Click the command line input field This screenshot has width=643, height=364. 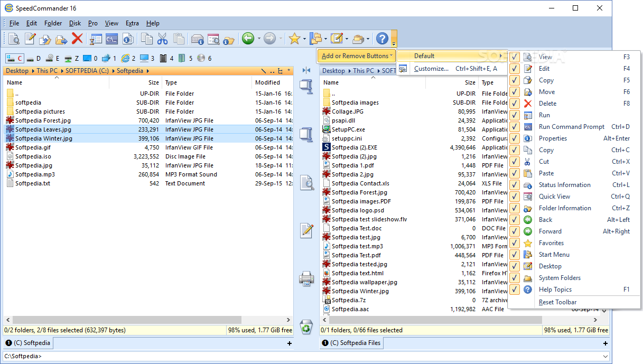pos(301,356)
